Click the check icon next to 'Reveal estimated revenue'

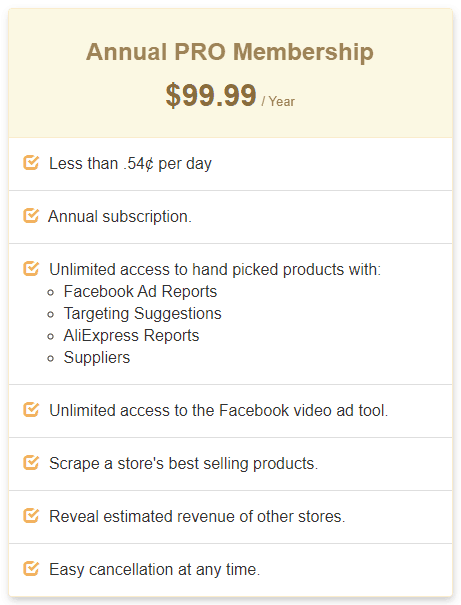[31, 515]
